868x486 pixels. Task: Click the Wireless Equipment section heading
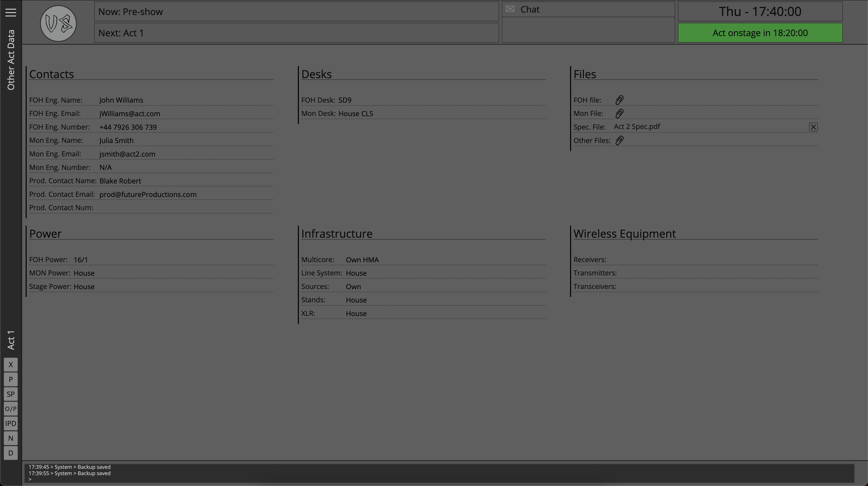[625, 234]
